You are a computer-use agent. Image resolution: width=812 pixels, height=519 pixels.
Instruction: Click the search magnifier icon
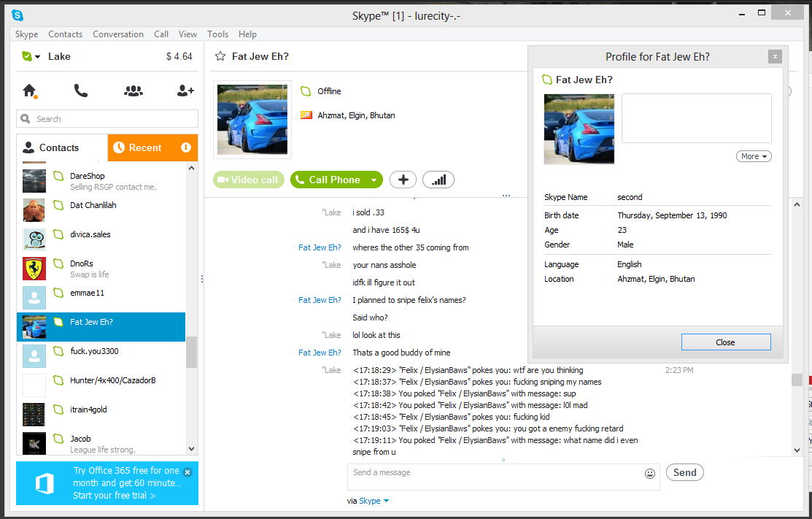[x=25, y=118]
